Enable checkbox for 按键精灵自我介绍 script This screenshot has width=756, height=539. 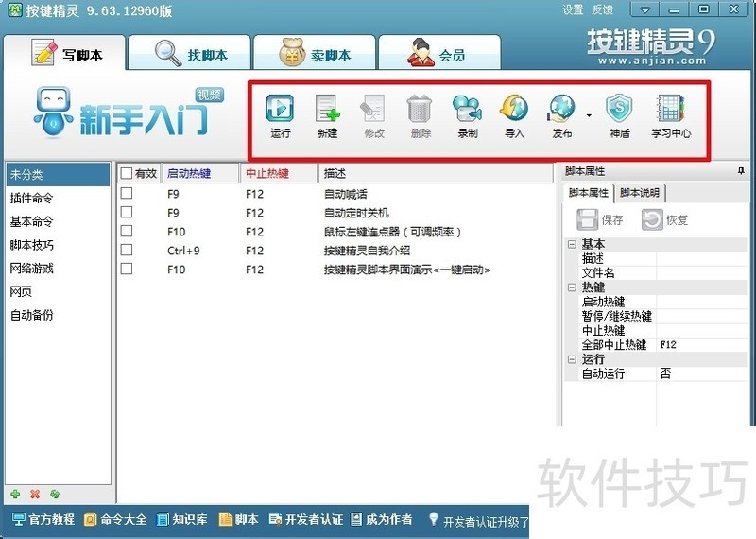coord(127,250)
